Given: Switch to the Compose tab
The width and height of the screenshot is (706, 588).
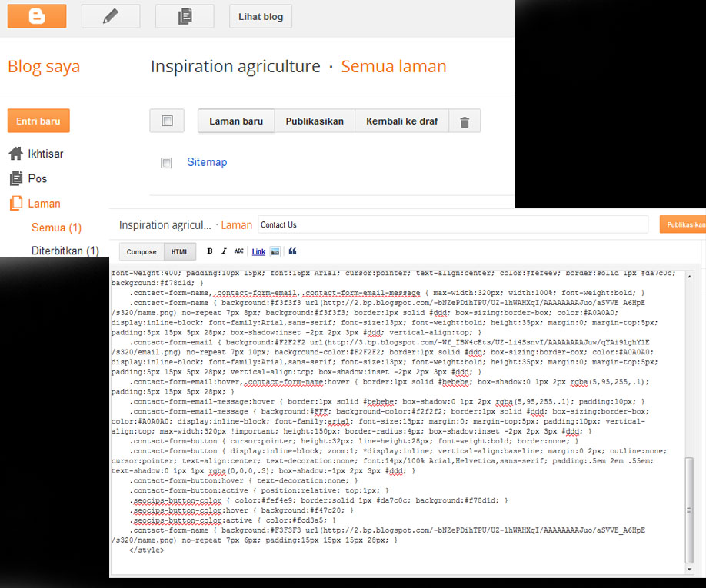Looking at the screenshot, I should [142, 251].
